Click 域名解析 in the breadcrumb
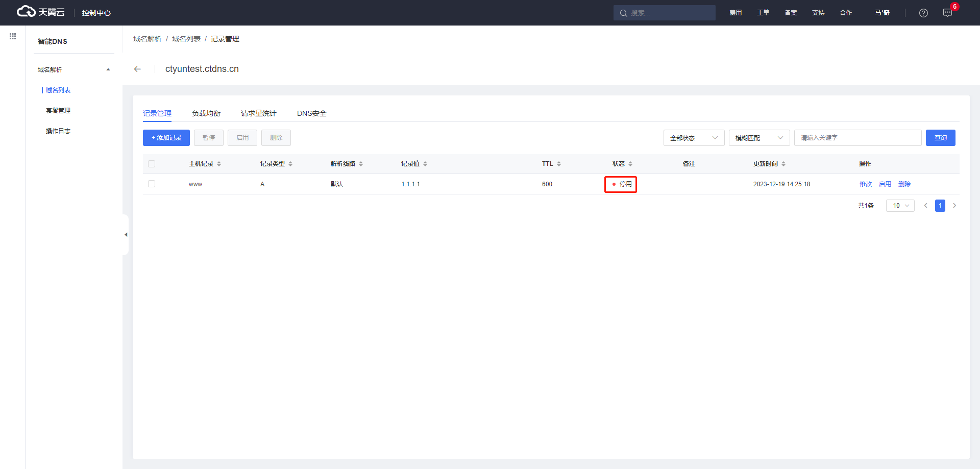 (148, 39)
